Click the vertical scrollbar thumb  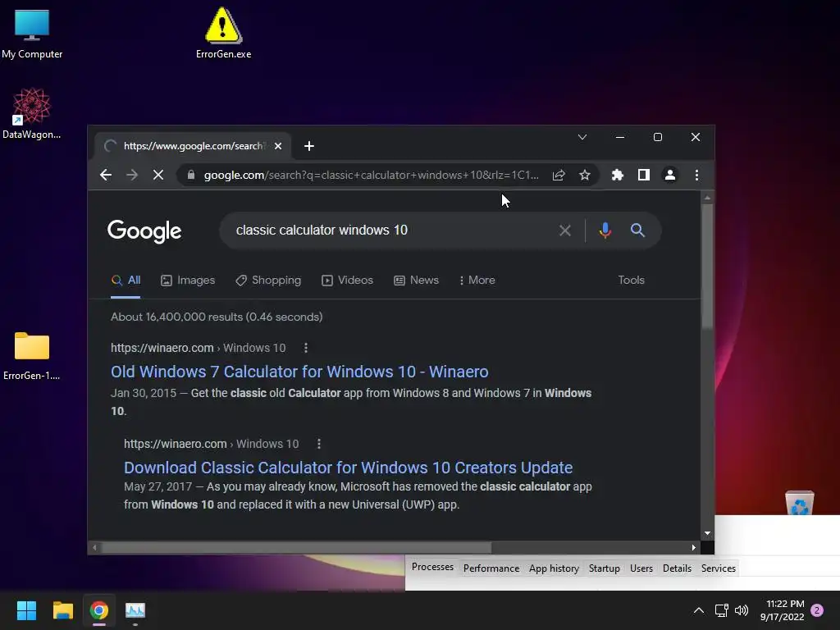click(707, 266)
